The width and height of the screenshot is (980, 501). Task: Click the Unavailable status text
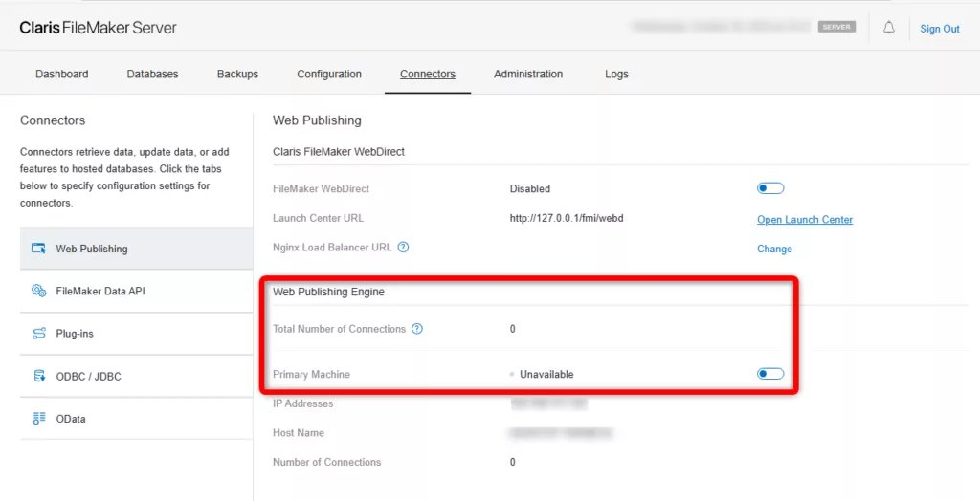tap(546, 374)
